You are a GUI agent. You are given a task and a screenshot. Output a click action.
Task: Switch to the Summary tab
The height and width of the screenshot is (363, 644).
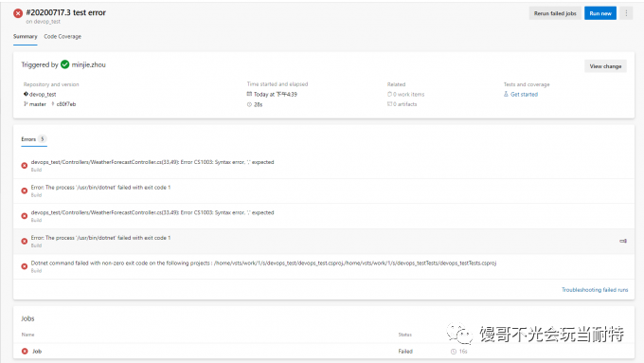coord(25,37)
